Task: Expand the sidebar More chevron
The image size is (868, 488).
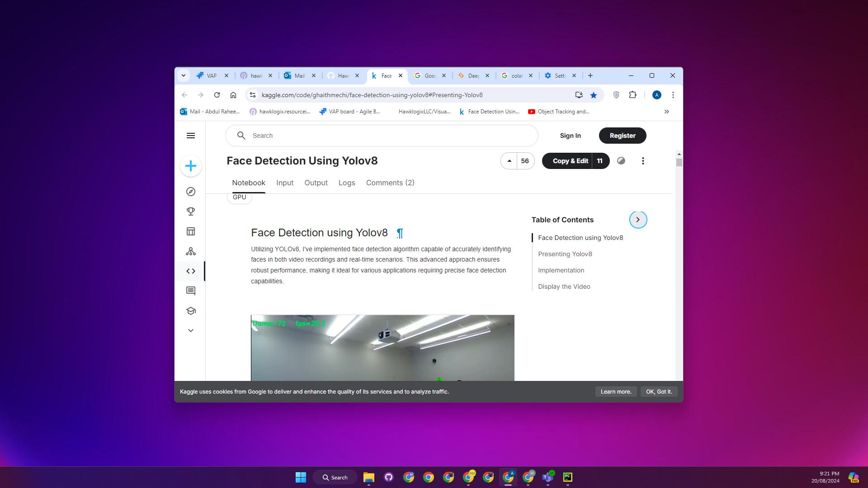Action: pos(191,330)
